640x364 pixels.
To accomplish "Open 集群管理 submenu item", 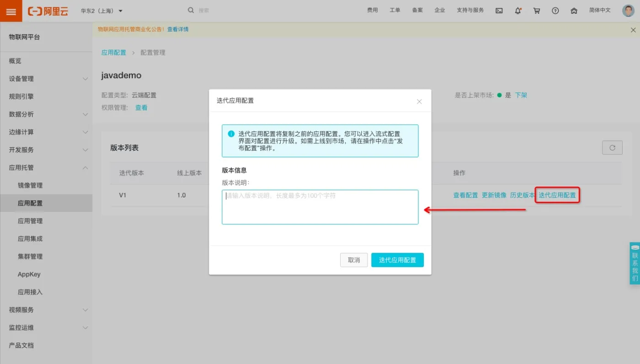I will 46,257.
